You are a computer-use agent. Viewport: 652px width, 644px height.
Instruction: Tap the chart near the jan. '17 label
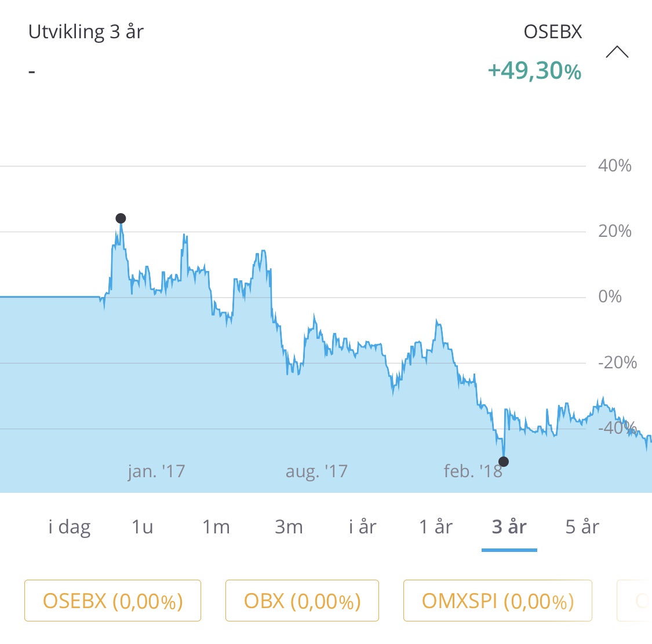coord(156,471)
